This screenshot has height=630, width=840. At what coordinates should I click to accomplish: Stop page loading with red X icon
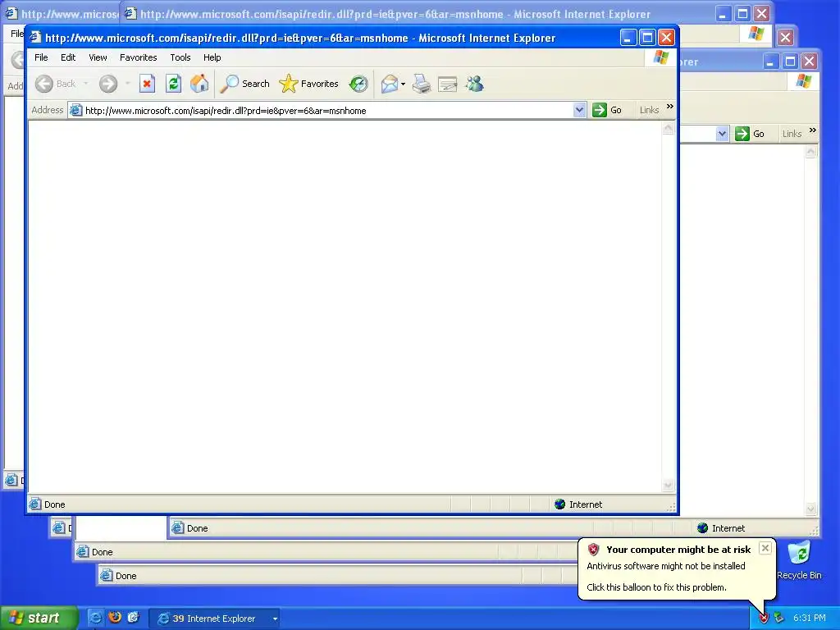tap(147, 84)
